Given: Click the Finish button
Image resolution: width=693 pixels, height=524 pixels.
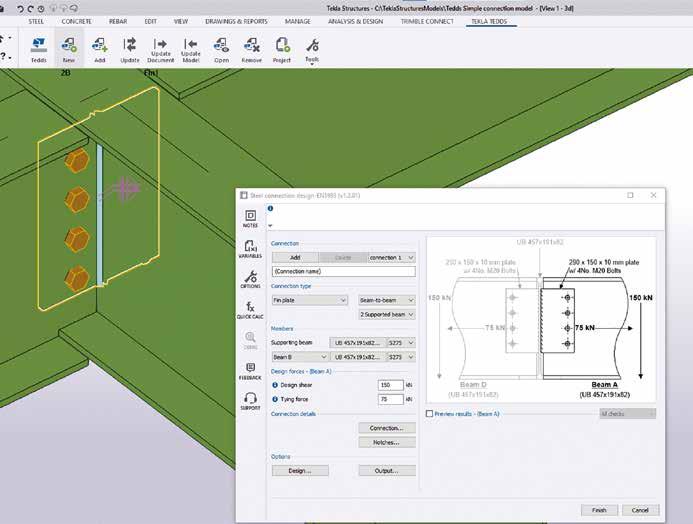Looking at the screenshot, I should point(599,510).
